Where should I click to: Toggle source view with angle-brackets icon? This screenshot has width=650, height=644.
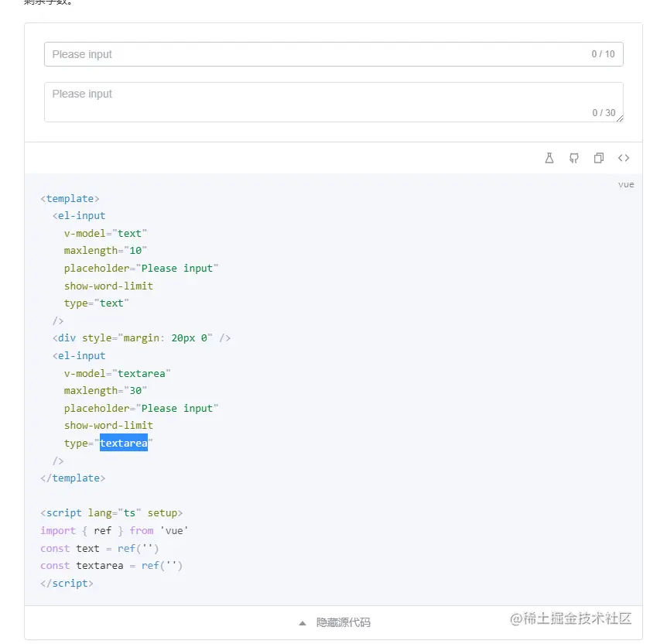pos(624,158)
